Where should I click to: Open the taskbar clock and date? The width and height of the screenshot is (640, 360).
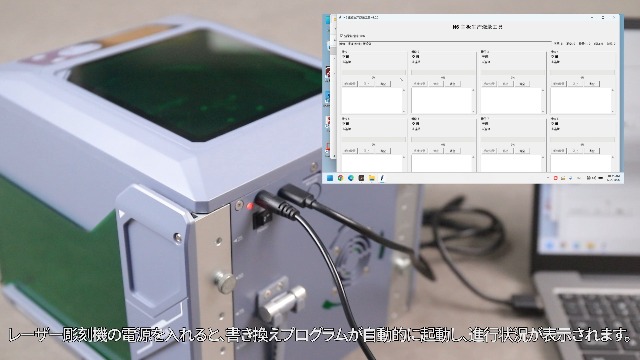tap(613, 178)
